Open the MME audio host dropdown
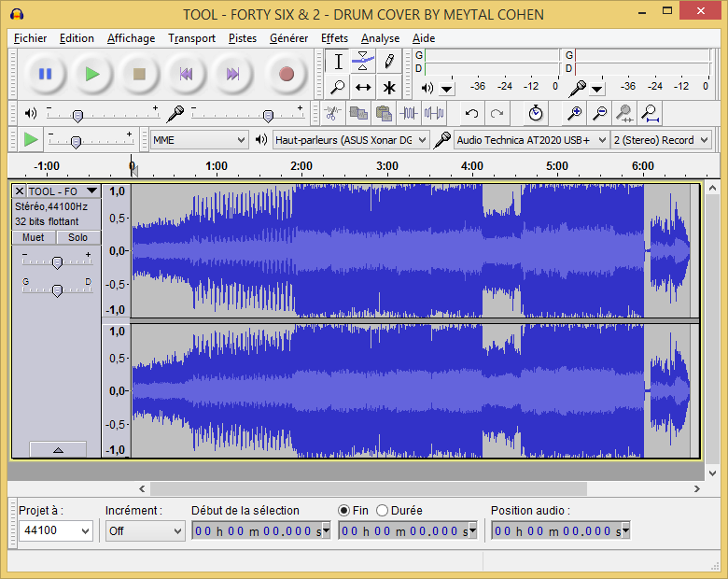Screen dimensions: 728x579 pyautogui.click(x=200, y=139)
